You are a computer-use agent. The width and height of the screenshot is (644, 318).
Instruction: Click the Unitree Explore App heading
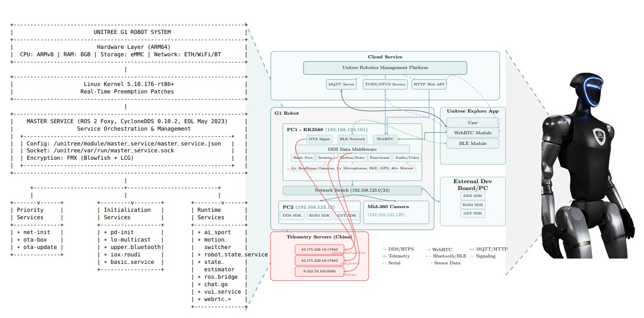(472, 111)
